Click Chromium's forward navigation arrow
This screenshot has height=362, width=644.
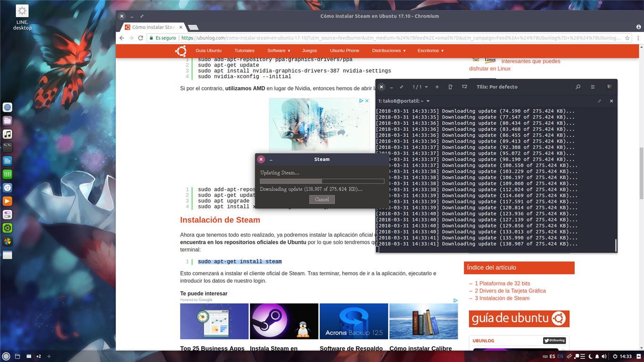click(131, 38)
